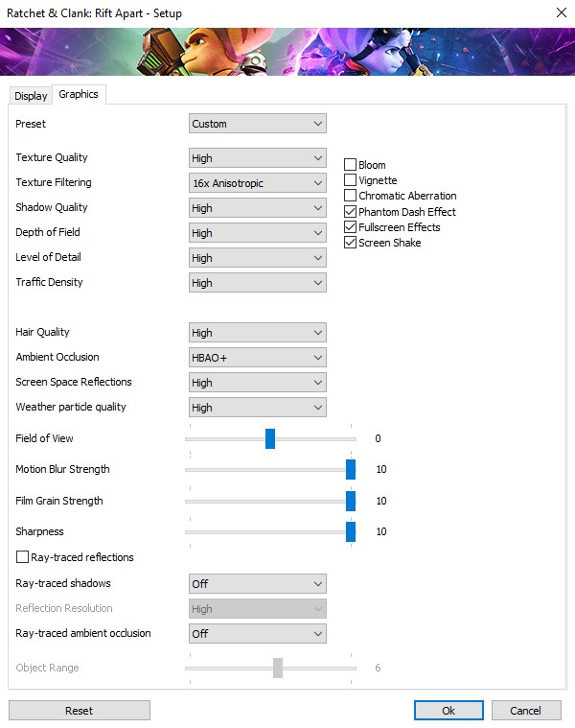Image resolution: width=575 pixels, height=728 pixels.
Task: Click the Cancel button
Action: tap(526, 711)
